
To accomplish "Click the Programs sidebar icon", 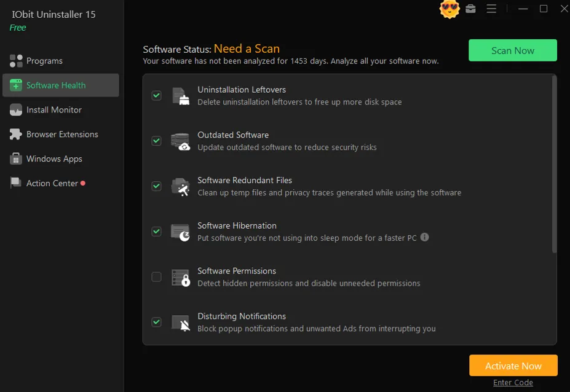I will pos(16,61).
